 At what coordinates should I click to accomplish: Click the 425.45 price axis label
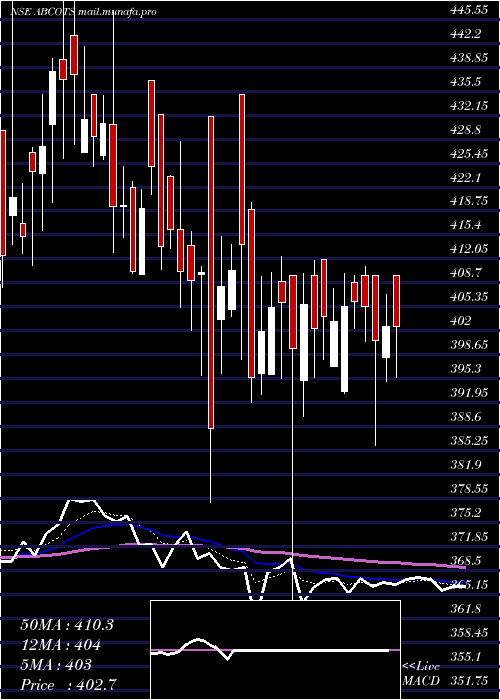(x=469, y=154)
